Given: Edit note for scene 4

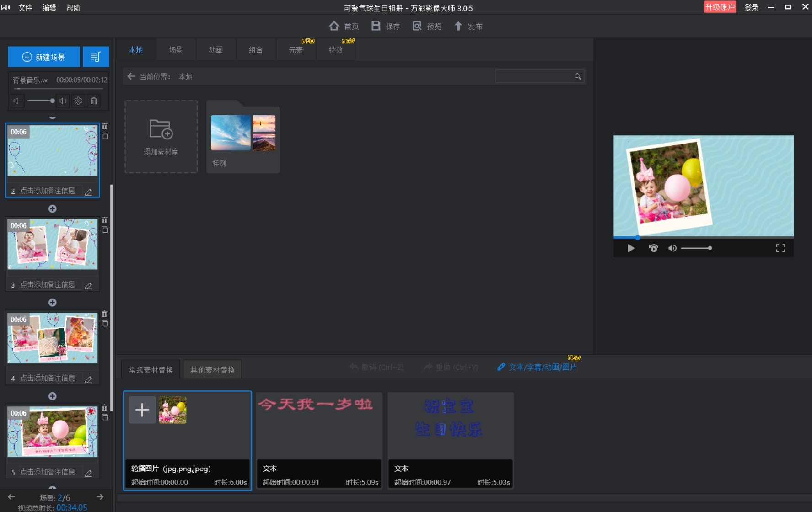Looking at the screenshot, I should click(89, 379).
